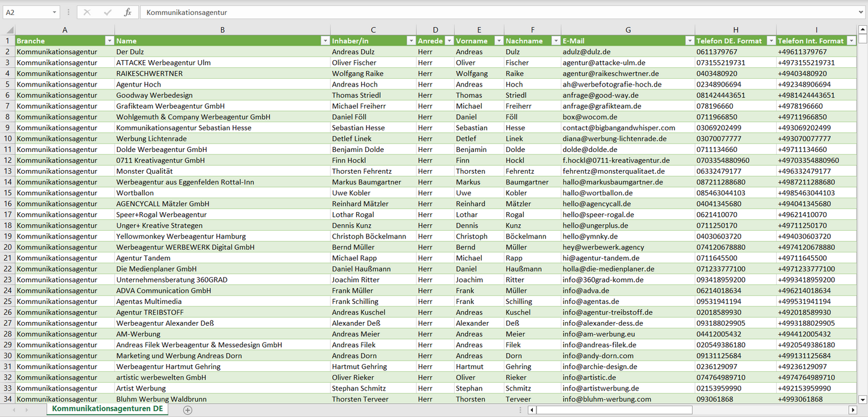Select column G by its header
Image resolution: width=868 pixels, height=417 pixels.
coord(628,29)
